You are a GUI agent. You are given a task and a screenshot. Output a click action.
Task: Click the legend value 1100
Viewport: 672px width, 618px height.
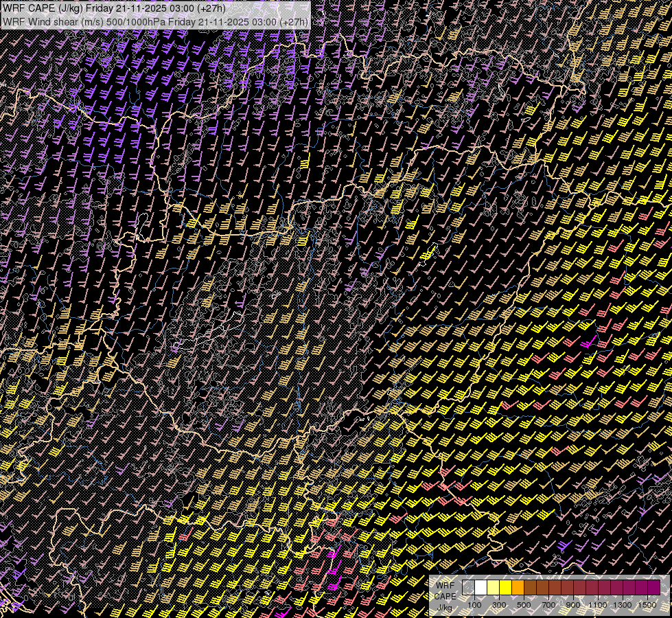coord(597,605)
